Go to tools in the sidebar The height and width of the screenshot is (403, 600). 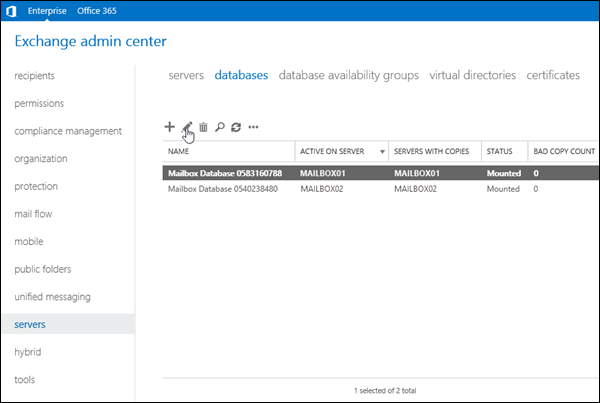click(24, 380)
